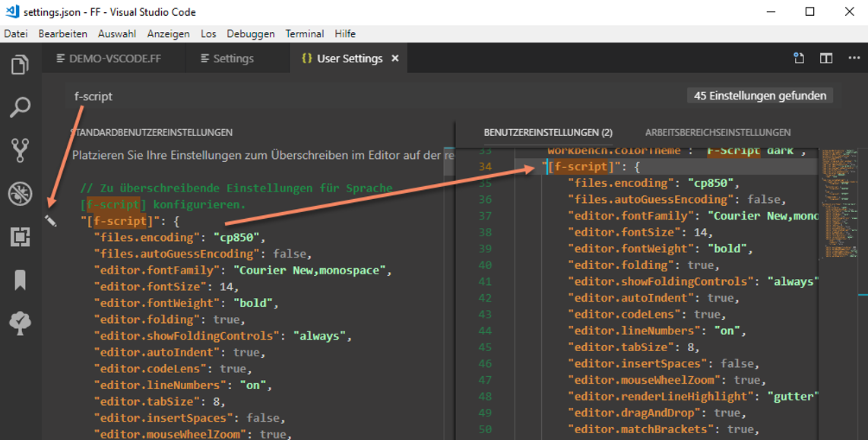Click "always" value in the left pane
The height and width of the screenshot is (440, 868).
point(319,336)
